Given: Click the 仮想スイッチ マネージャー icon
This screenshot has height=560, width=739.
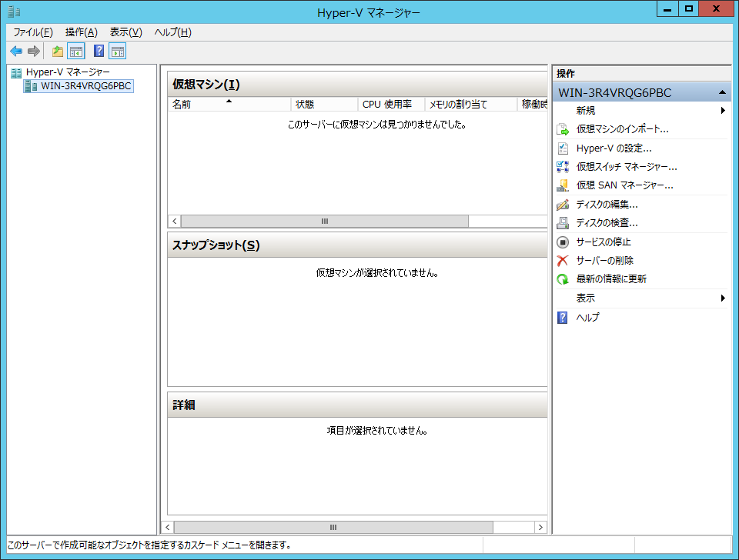Looking at the screenshot, I should tap(563, 167).
